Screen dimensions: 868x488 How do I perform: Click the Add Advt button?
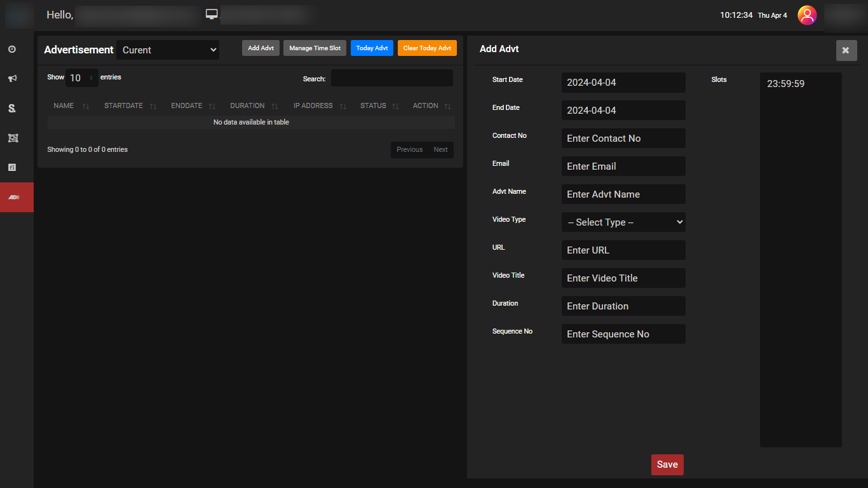[261, 48]
